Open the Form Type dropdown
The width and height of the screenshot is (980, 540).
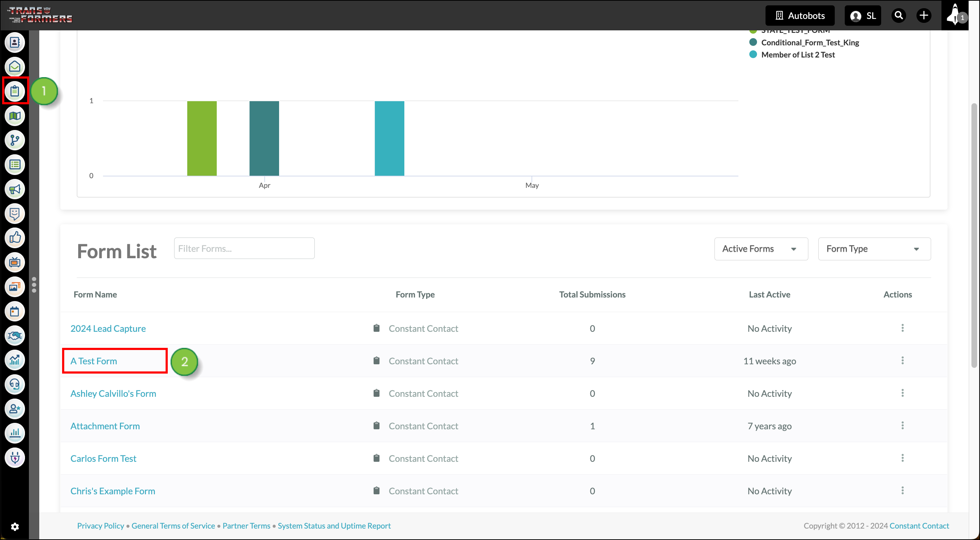pyautogui.click(x=874, y=249)
